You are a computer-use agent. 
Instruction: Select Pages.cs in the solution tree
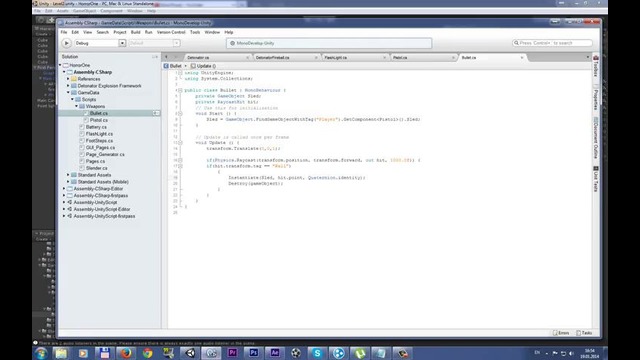[95, 162]
